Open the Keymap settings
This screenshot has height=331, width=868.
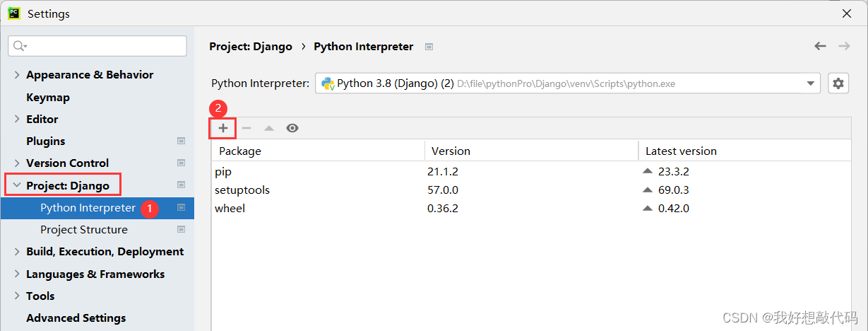point(48,97)
